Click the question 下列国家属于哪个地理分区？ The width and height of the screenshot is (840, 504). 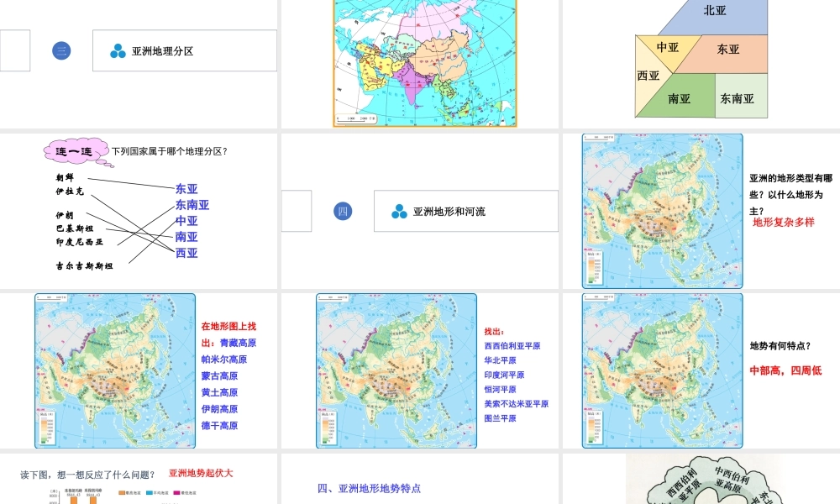point(170,151)
